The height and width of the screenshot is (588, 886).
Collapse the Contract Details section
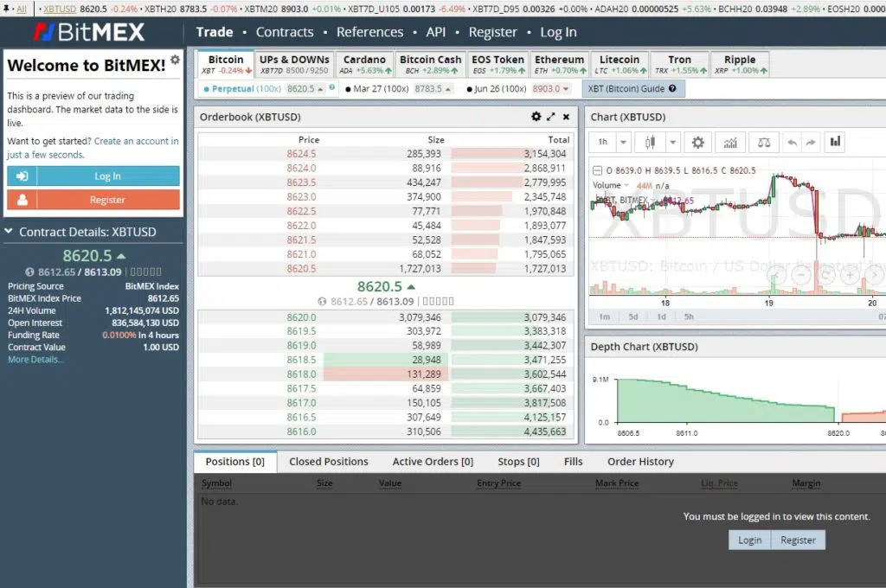(x=9, y=231)
